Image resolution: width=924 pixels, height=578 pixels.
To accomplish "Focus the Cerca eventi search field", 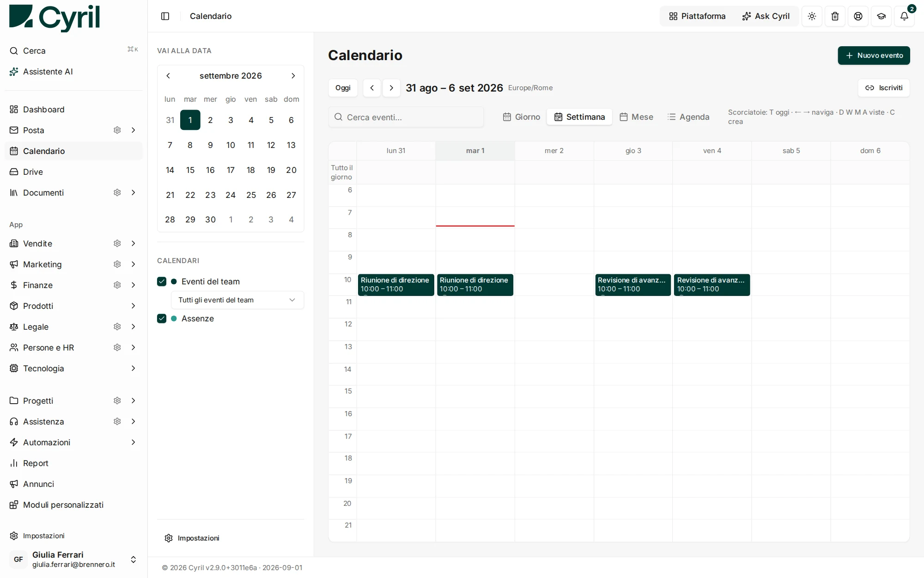I will 406,117.
